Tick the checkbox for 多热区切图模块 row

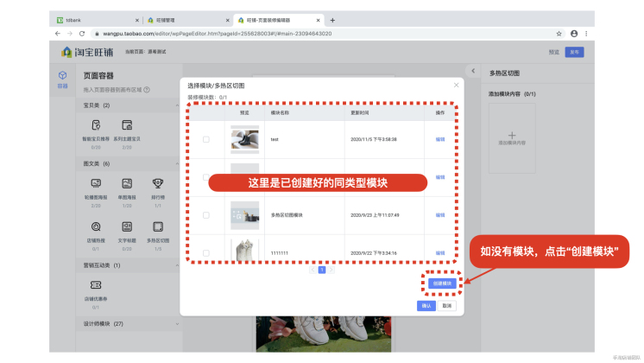click(x=206, y=215)
